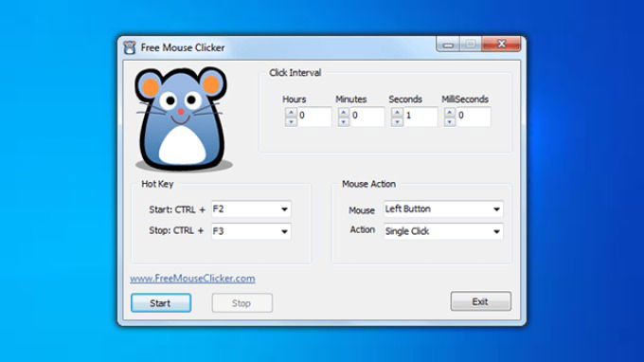The image size is (644, 362).
Task: Focus the Seconds input field
Action: tap(420, 117)
